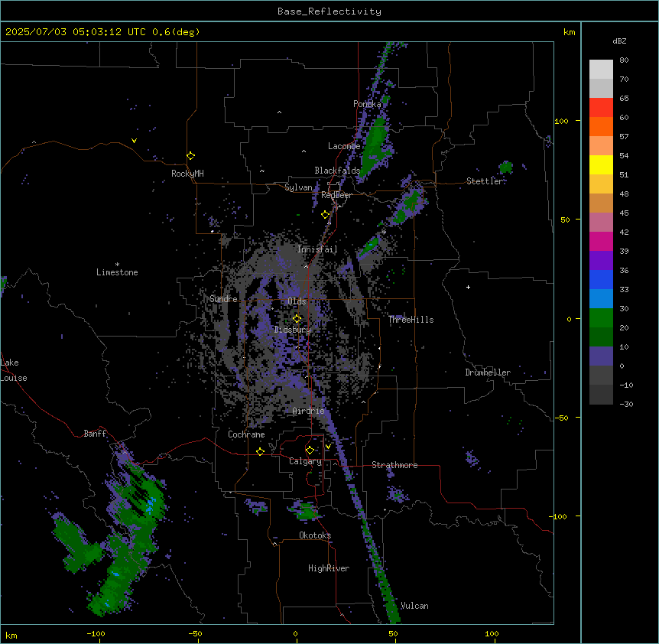Click the Sylvan label
The height and width of the screenshot is (644, 659).
(x=298, y=187)
